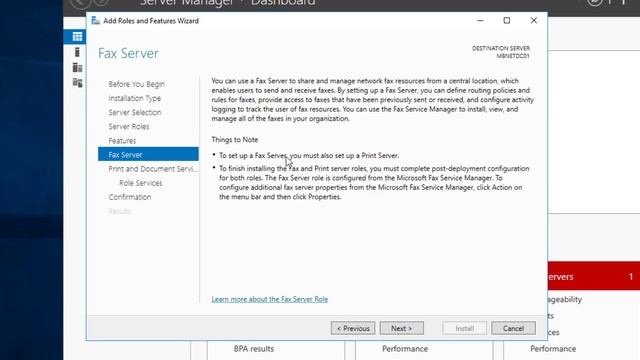Select Local Server icon in Server Manager sidebar
This screenshot has height=360, width=640.
pos(77,52)
